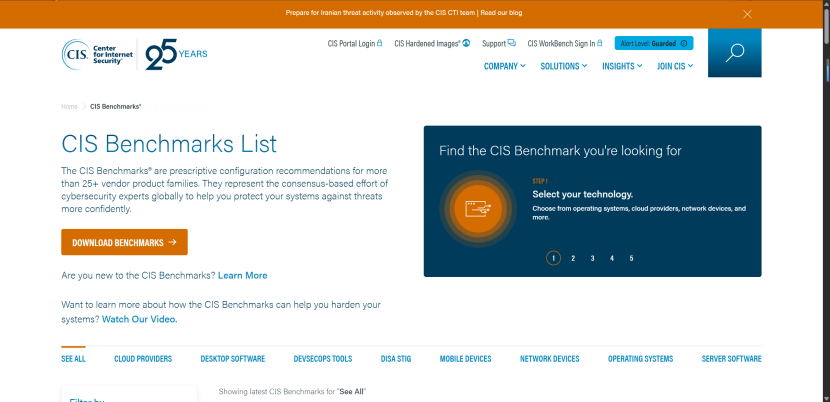Image resolution: width=830 pixels, height=402 pixels.
Task: Switch to the DESKTOP SOFTWARE tab
Action: (232, 359)
